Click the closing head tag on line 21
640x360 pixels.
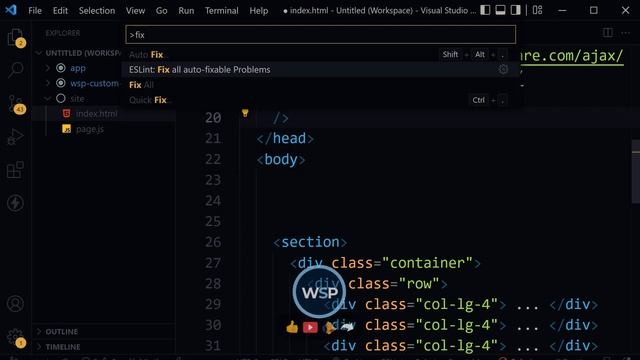(x=285, y=138)
